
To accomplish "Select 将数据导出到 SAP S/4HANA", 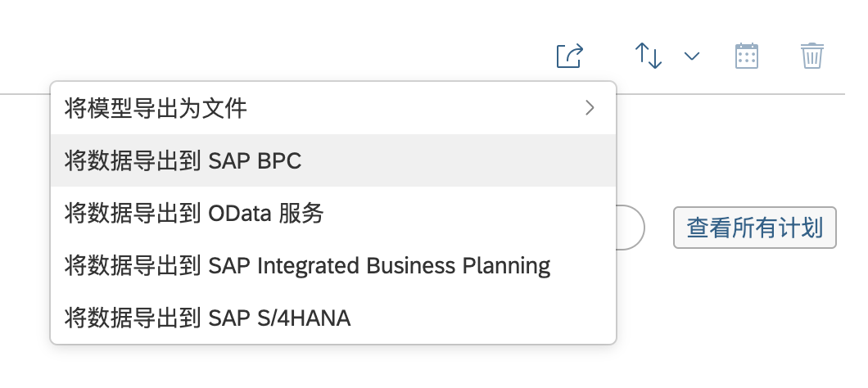I will [207, 317].
